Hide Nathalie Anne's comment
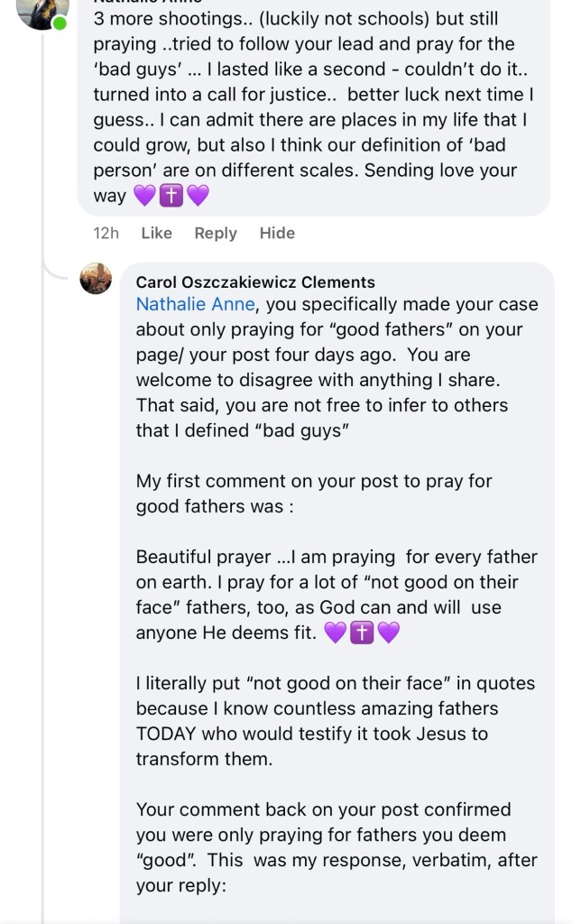572x924 pixels. pos(277,233)
